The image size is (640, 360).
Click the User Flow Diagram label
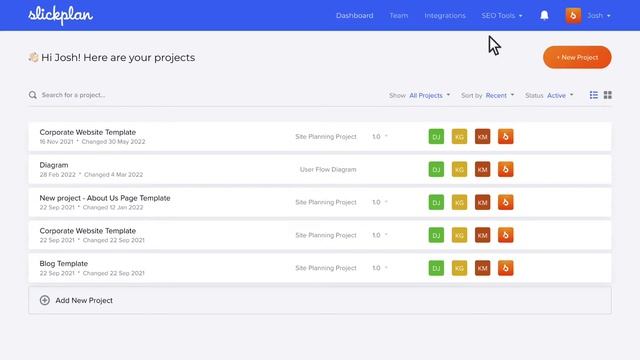click(328, 169)
